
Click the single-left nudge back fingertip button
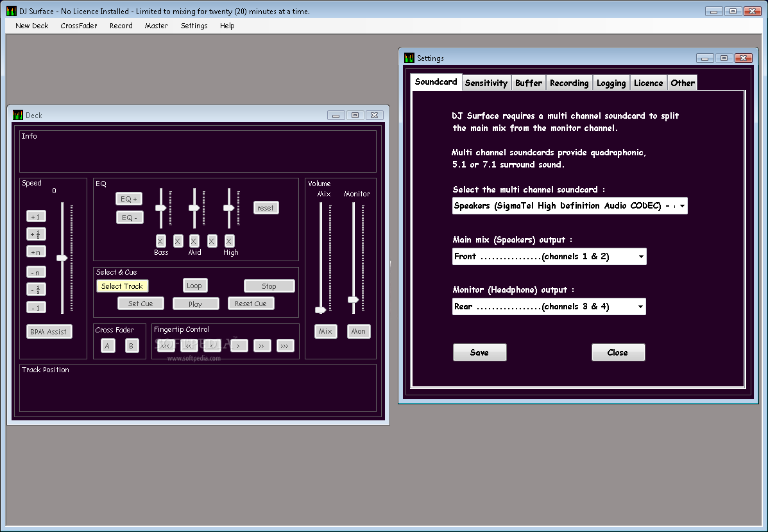point(212,346)
